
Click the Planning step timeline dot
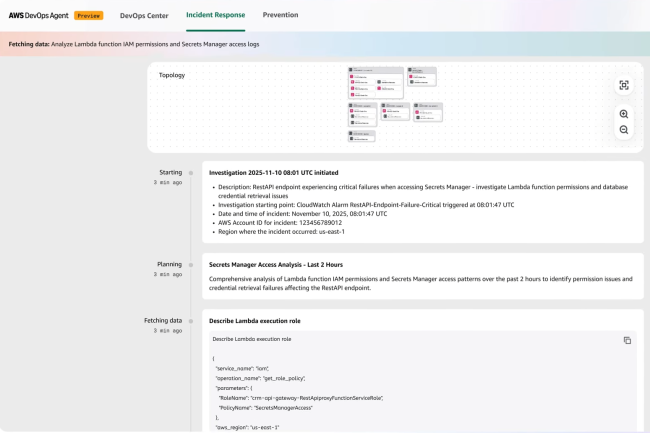[x=191, y=265]
